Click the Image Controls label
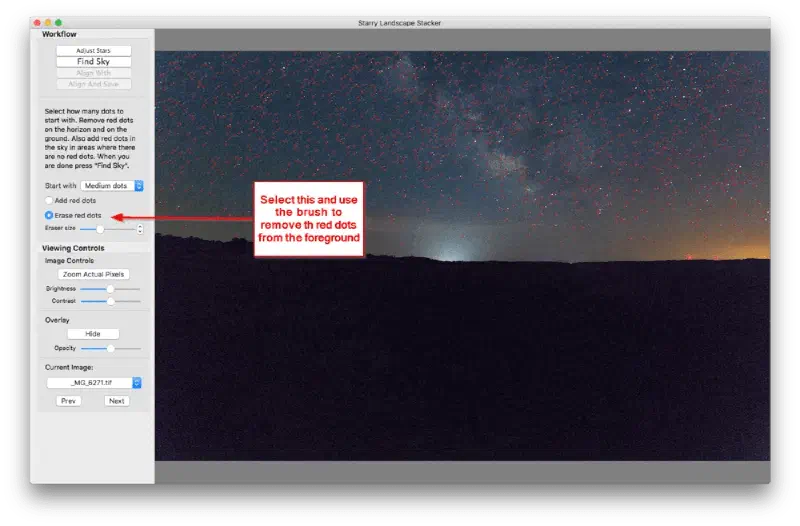800x526 pixels. coord(69,261)
